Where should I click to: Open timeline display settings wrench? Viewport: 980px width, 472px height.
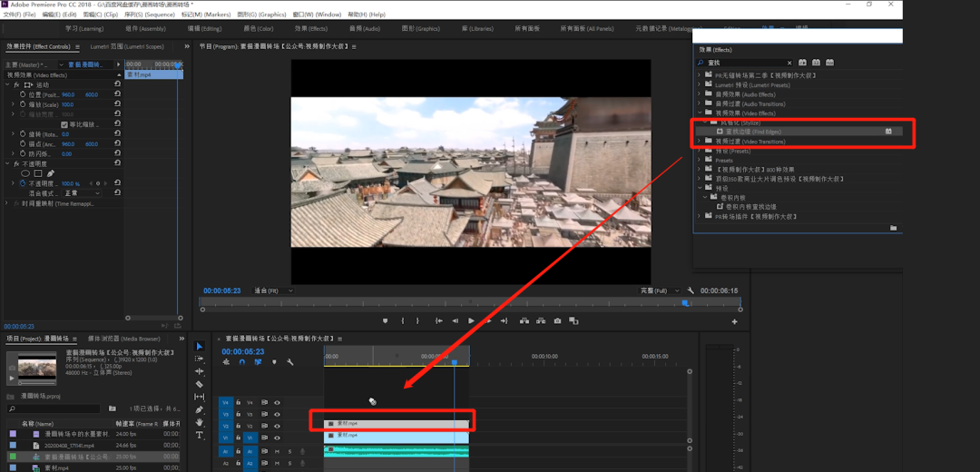(x=290, y=362)
